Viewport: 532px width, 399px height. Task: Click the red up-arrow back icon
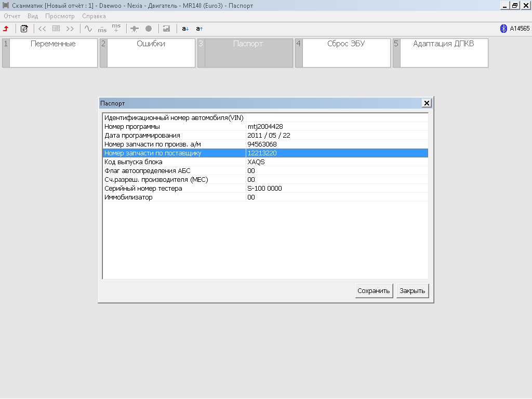(x=6, y=29)
